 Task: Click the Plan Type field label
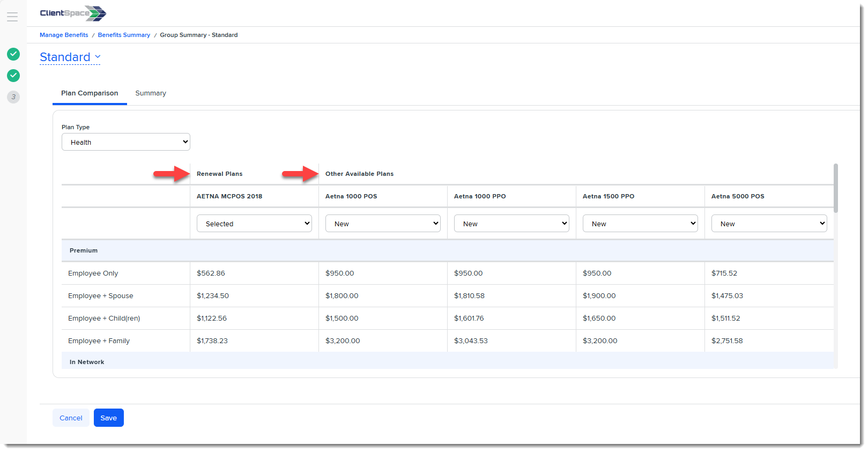[x=76, y=127]
